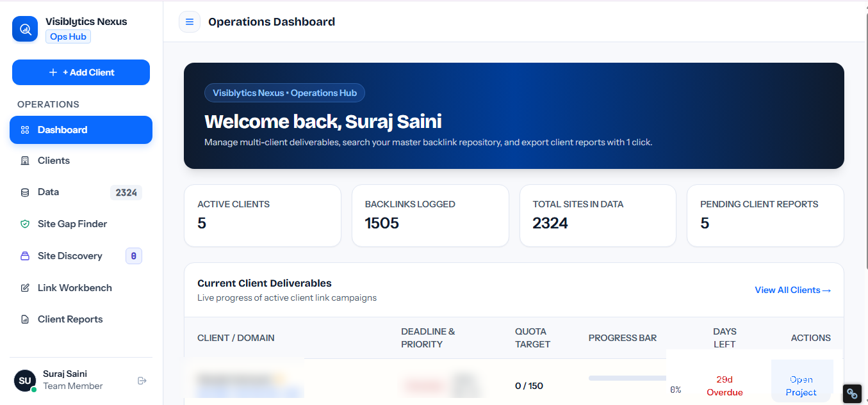Click the ACTIONS column header
Viewport: 868px width, 405px height.
[811, 338]
